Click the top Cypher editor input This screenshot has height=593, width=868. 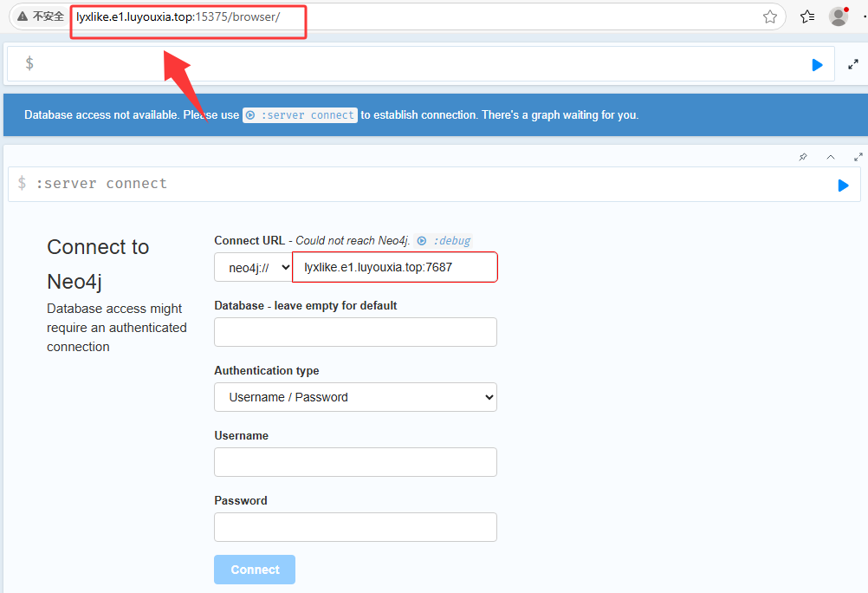[421, 64]
